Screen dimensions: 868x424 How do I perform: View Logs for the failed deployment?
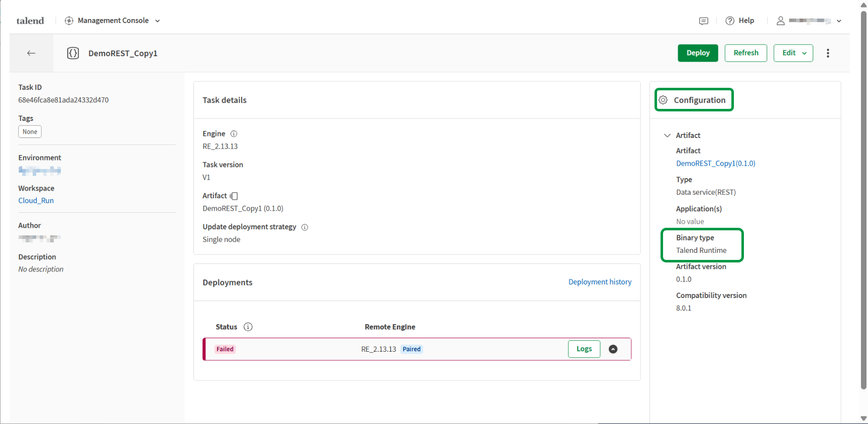click(584, 349)
